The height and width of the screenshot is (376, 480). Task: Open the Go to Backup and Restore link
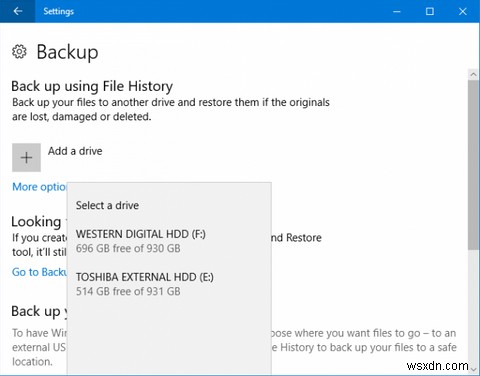click(39, 272)
